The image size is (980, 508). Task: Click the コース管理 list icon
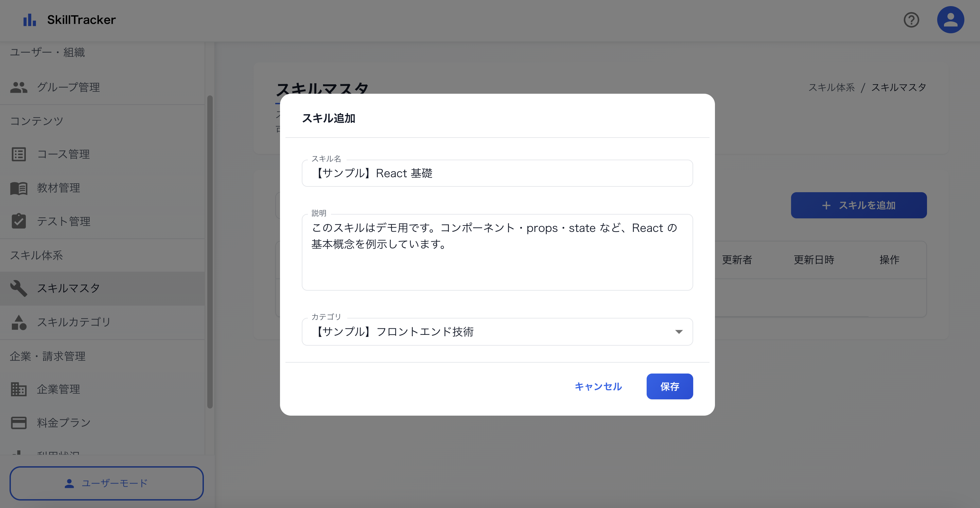[x=19, y=155]
